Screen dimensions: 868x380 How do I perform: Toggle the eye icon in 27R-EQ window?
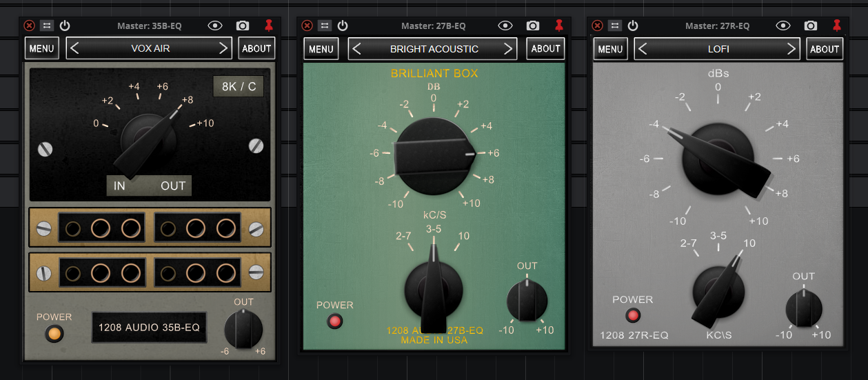click(x=783, y=26)
